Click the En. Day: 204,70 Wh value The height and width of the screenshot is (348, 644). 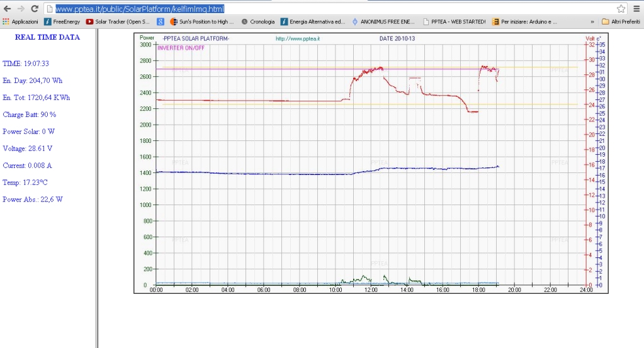(33, 81)
